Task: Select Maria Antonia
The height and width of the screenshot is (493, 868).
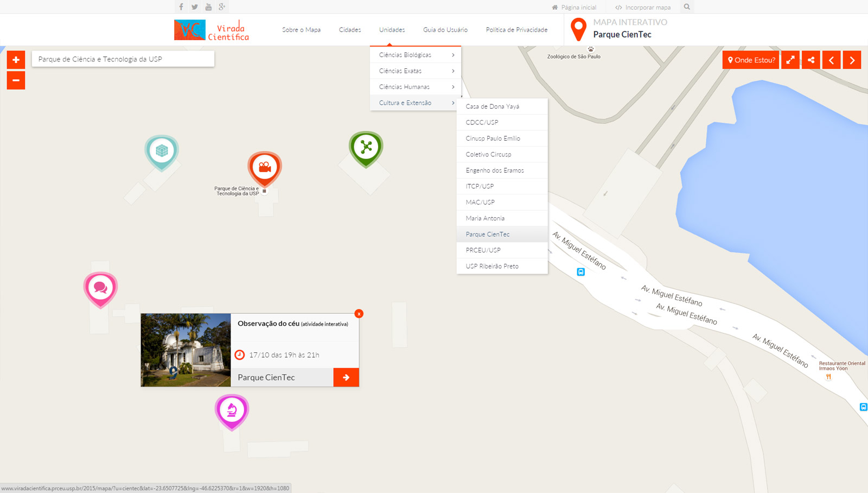Action: coord(502,218)
